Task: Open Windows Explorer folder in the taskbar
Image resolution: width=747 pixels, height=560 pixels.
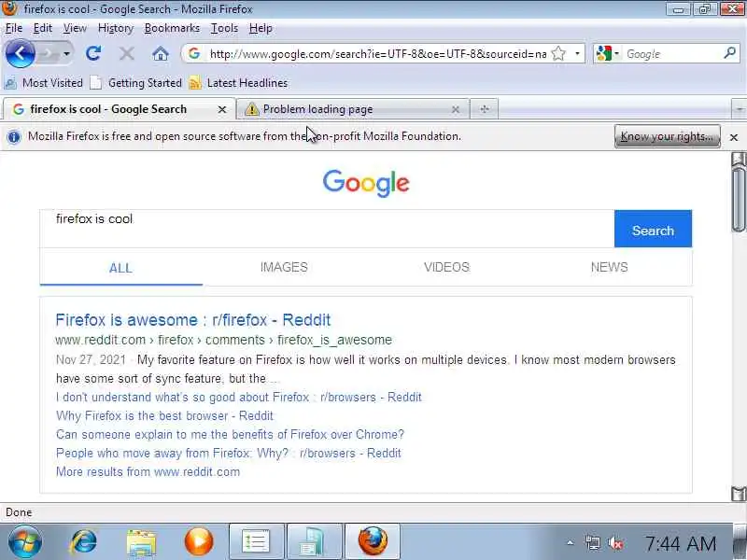Action: click(x=141, y=542)
